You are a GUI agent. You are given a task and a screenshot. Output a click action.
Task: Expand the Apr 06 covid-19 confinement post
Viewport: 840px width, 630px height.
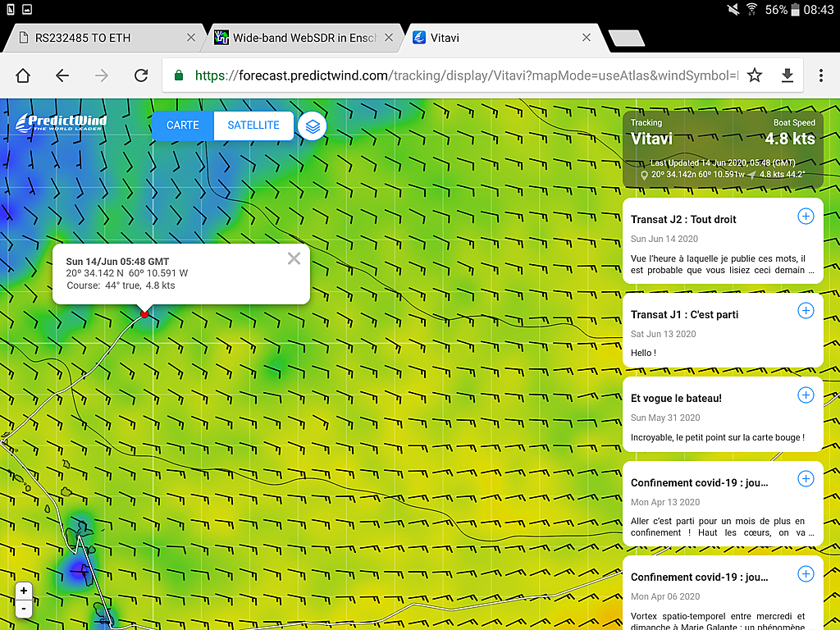point(806,573)
